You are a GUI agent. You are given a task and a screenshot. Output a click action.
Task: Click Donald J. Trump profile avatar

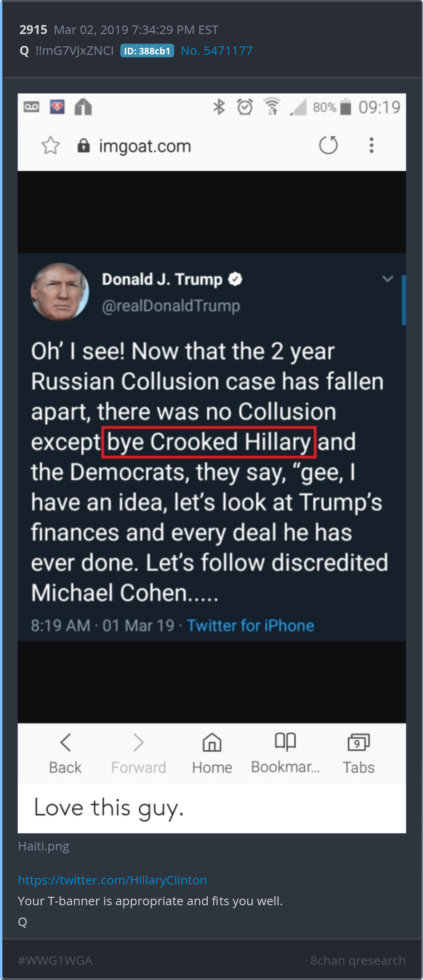[x=60, y=292]
